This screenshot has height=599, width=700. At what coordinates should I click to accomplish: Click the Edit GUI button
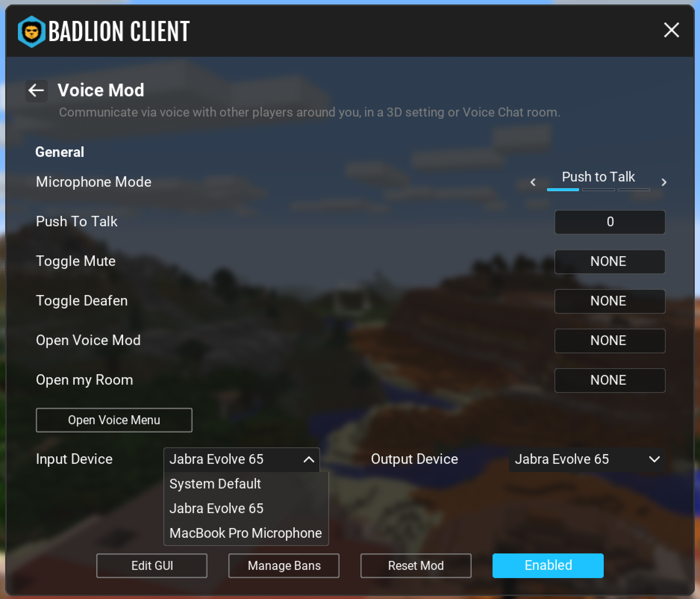[x=152, y=566]
